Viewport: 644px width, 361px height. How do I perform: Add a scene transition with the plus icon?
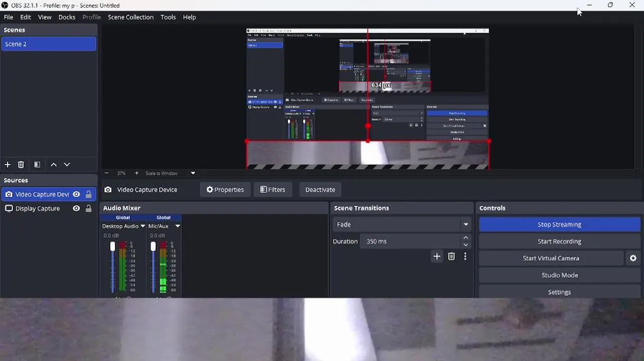(437, 256)
